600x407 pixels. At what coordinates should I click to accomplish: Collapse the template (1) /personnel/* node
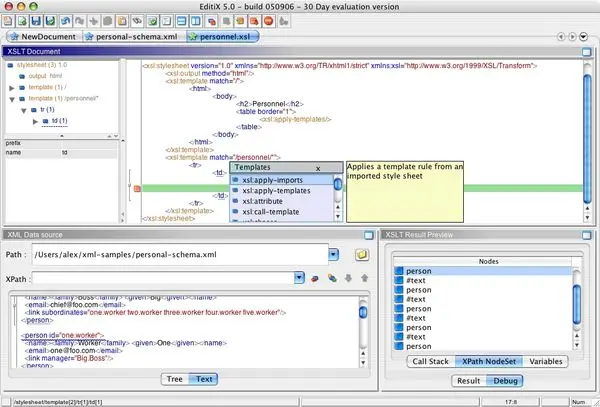point(12,99)
